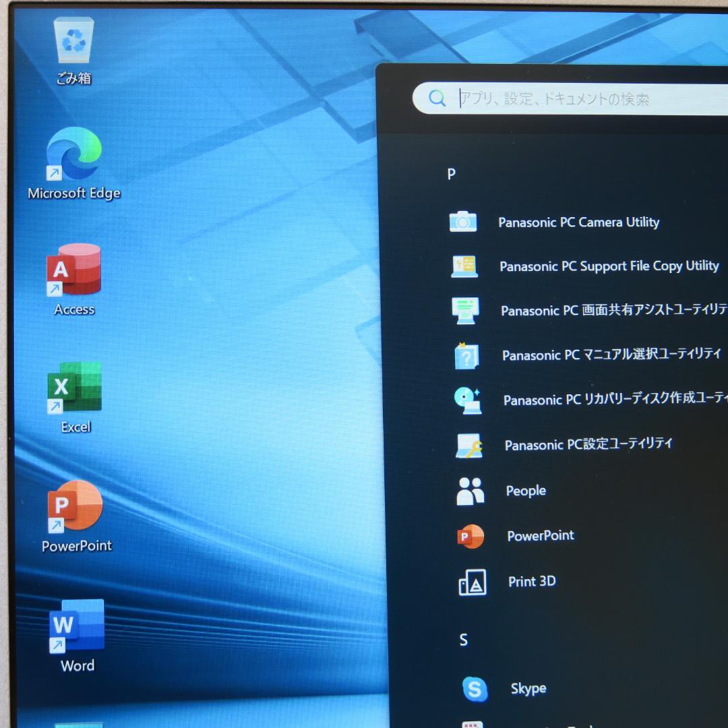Click the Support File Copy Utility icon

tap(464, 266)
